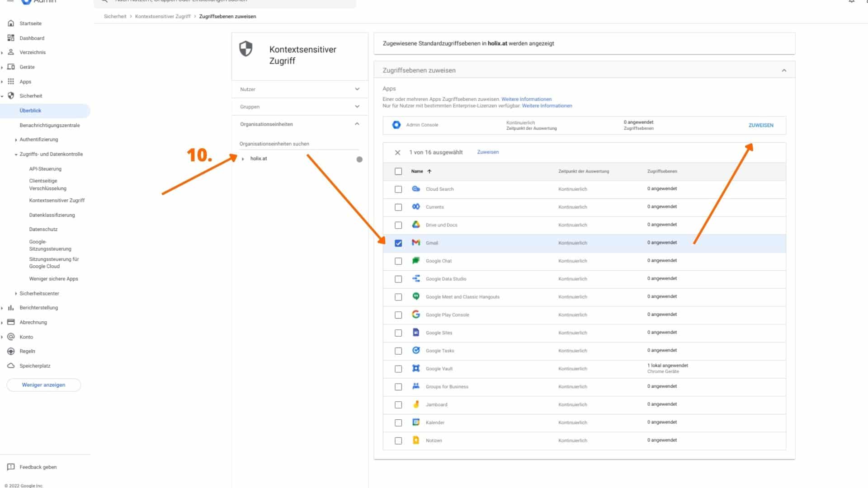This screenshot has height=488, width=868.
Task: Uncheck the Gmail checkbox
Action: coord(398,243)
